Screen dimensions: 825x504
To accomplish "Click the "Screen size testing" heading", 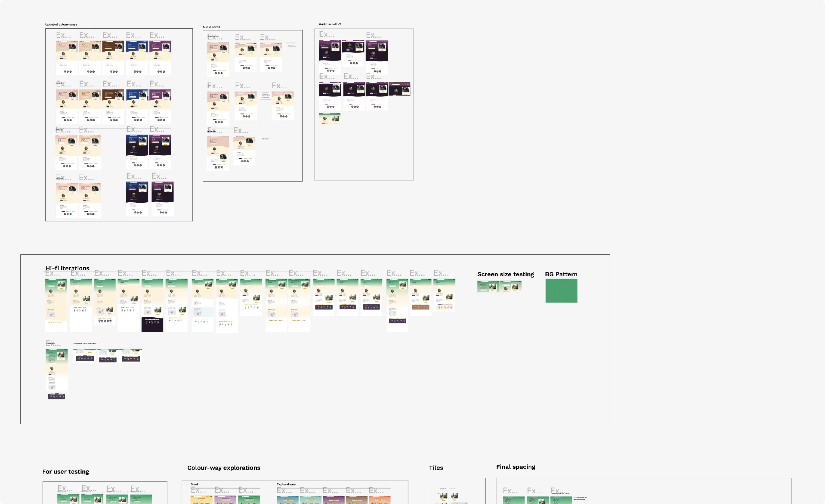I will tap(506, 274).
